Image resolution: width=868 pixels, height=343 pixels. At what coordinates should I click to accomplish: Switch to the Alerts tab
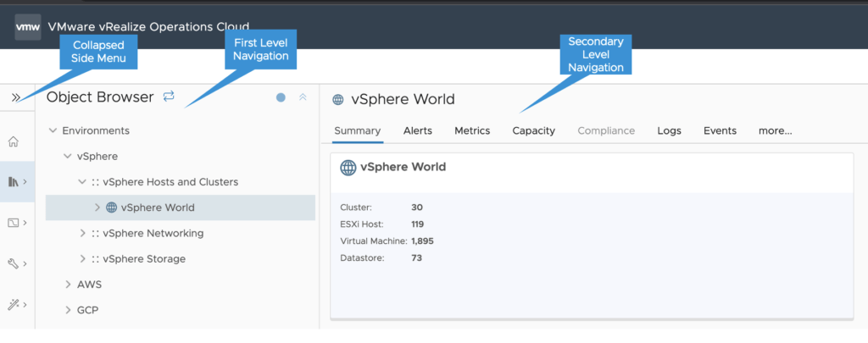(x=417, y=130)
